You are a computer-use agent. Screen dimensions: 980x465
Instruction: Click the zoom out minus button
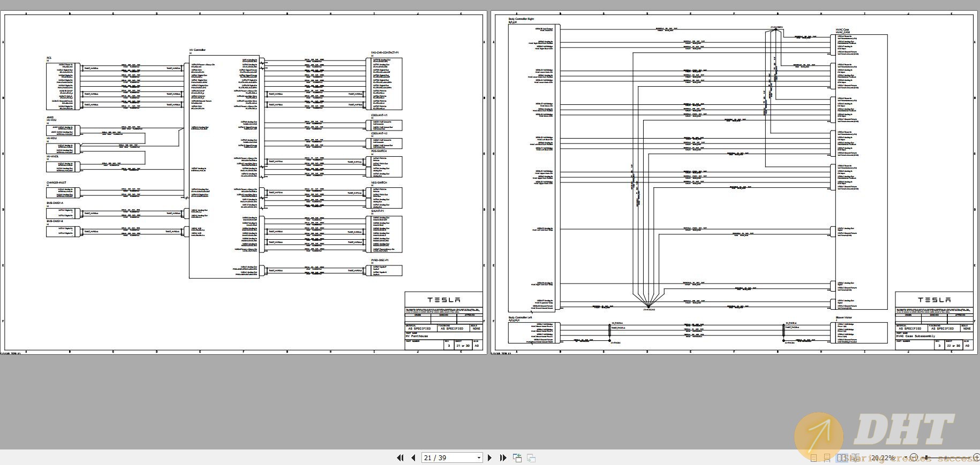click(x=914, y=458)
